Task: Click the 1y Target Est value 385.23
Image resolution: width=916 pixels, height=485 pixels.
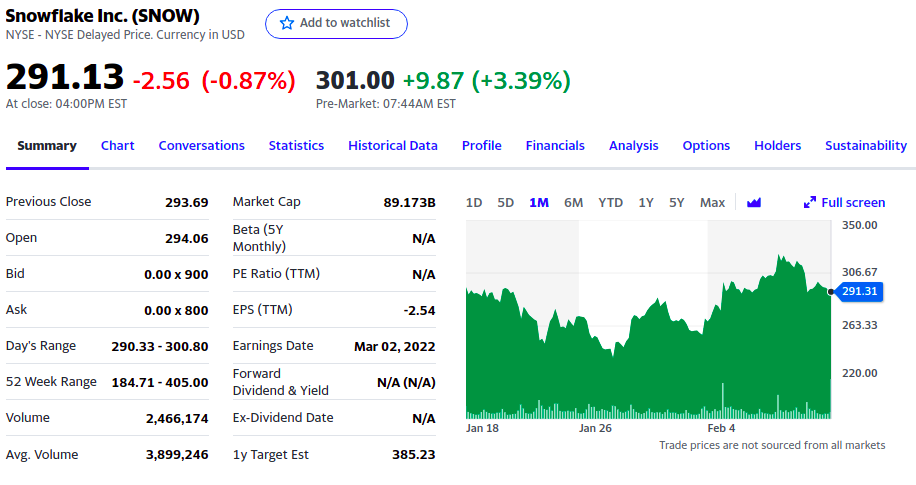Action: point(414,455)
